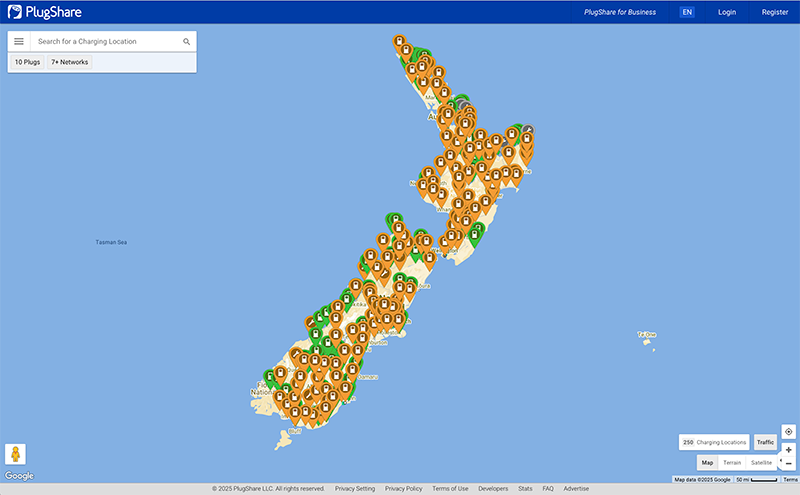Screen dimensions: 800x495
Task: Pick up the Street View pegman
Action: coord(15,454)
